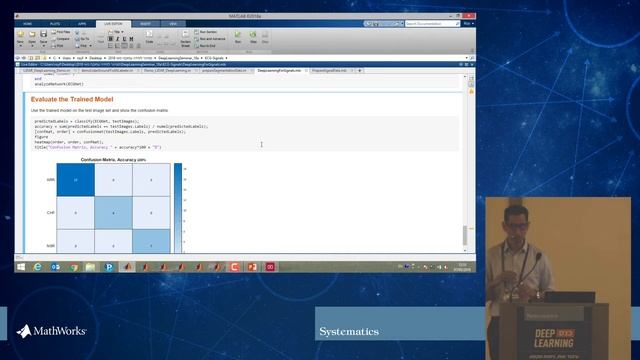
Task: Open Outlook from taskbar
Action: pos(56,267)
